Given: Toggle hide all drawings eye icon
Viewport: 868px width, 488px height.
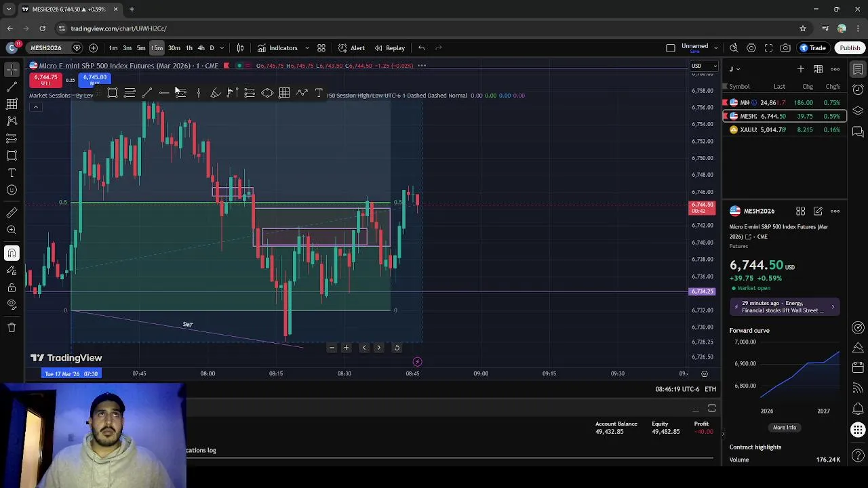Looking at the screenshot, I should coord(12,304).
